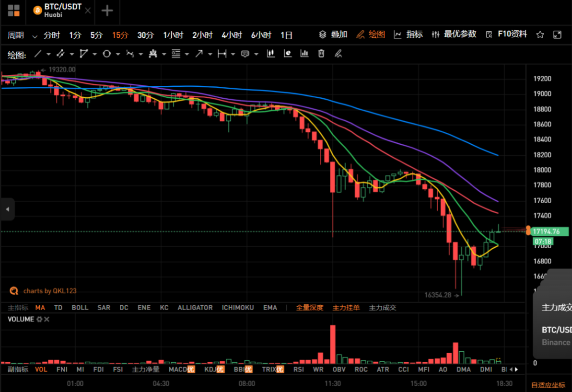
Task: Click the favorite star icon
Action: click(540, 35)
